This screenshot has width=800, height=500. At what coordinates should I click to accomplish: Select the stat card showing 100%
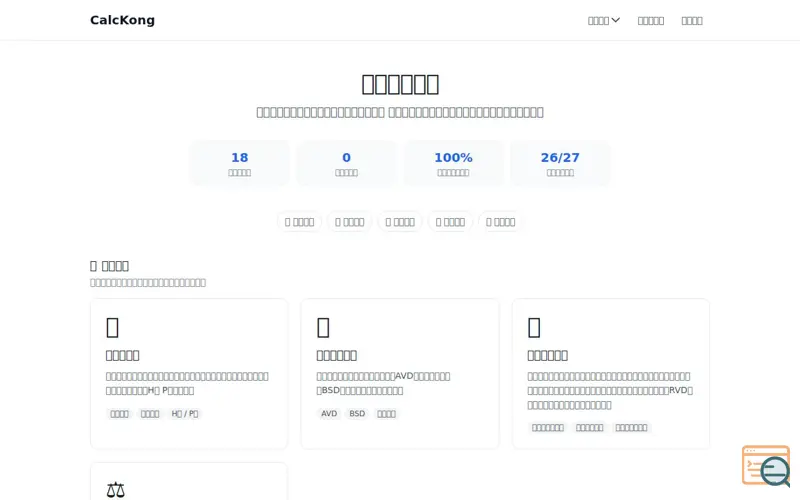click(x=453, y=163)
